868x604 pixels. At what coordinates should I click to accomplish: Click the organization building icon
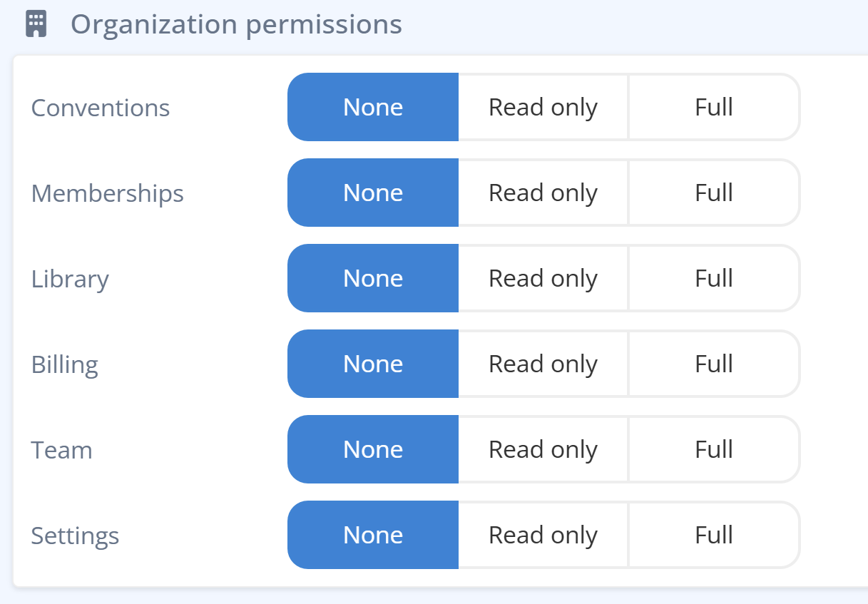pos(36,24)
